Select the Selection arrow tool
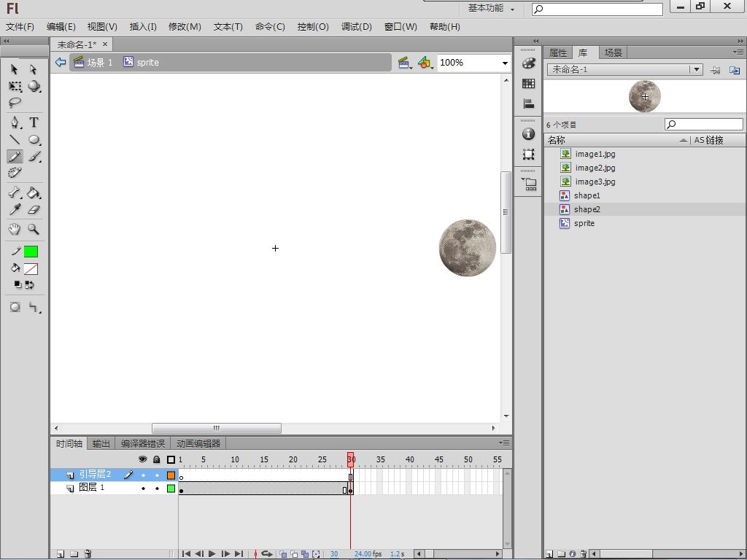 pyautogui.click(x=15, y=69)
